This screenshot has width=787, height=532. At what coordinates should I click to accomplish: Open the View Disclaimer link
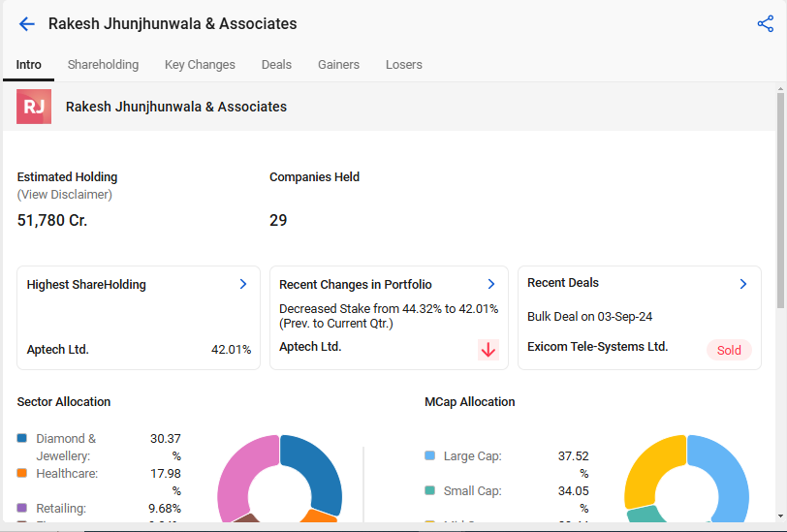pos(65,194)
